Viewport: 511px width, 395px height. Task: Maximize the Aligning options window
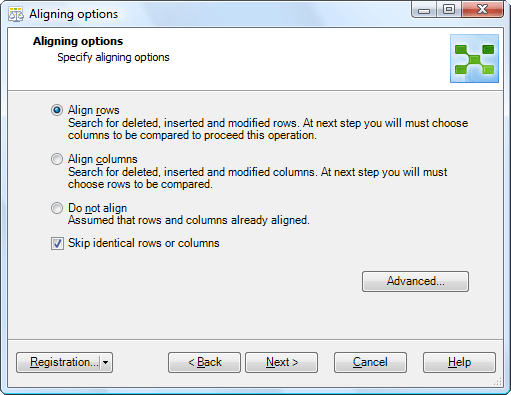click(x=449, y=10)
